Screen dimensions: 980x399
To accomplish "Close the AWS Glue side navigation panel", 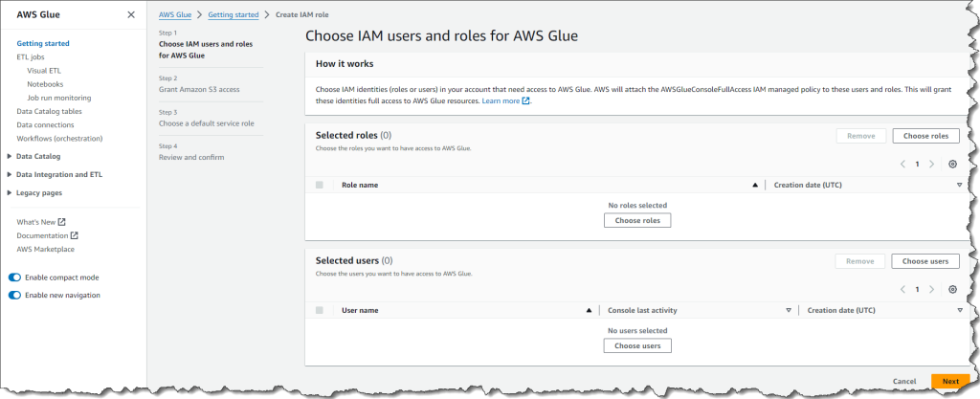I will [131, 14].
